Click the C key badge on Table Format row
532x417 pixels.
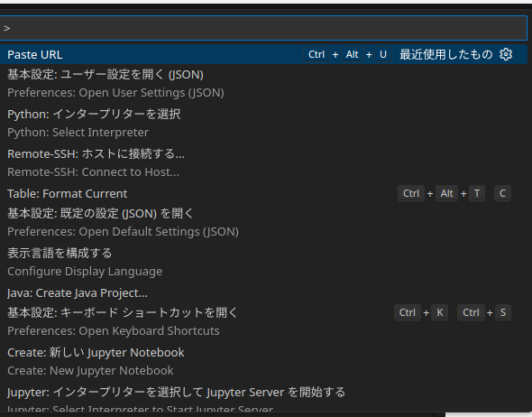click(502, 193)
